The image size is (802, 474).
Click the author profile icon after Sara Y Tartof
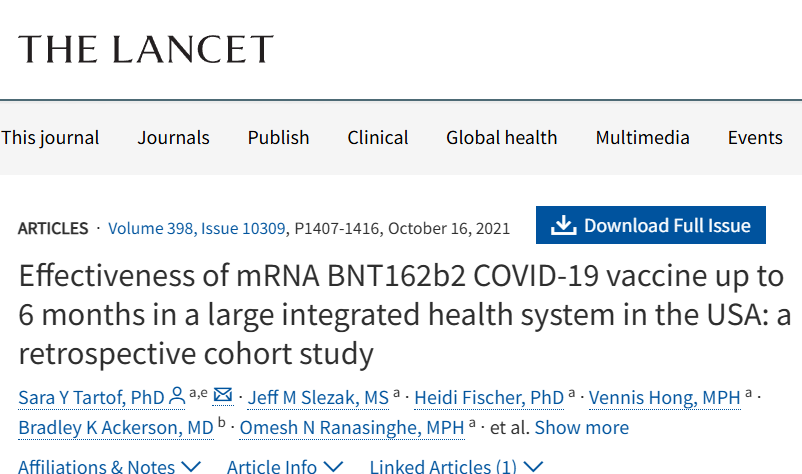(x=177, y=397)
